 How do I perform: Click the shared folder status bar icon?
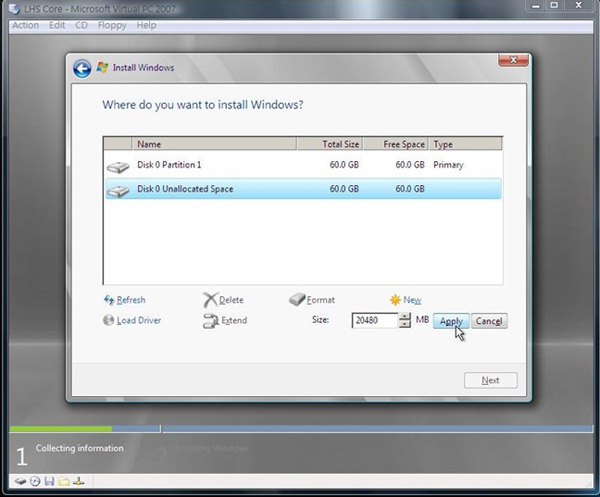[x=62, y=482]
